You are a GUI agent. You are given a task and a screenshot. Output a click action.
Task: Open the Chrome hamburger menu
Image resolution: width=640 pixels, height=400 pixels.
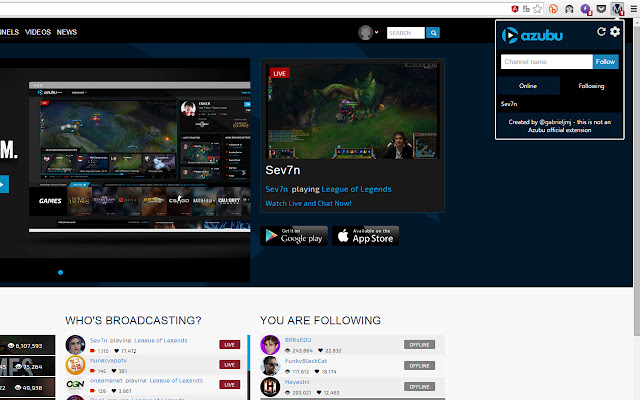tap(633, 9)
